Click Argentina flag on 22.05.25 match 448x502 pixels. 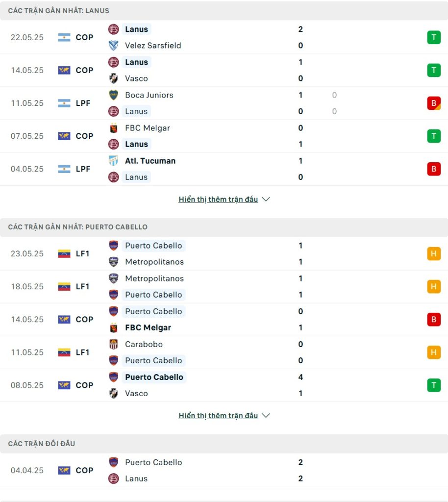click(x=64, y=37)
